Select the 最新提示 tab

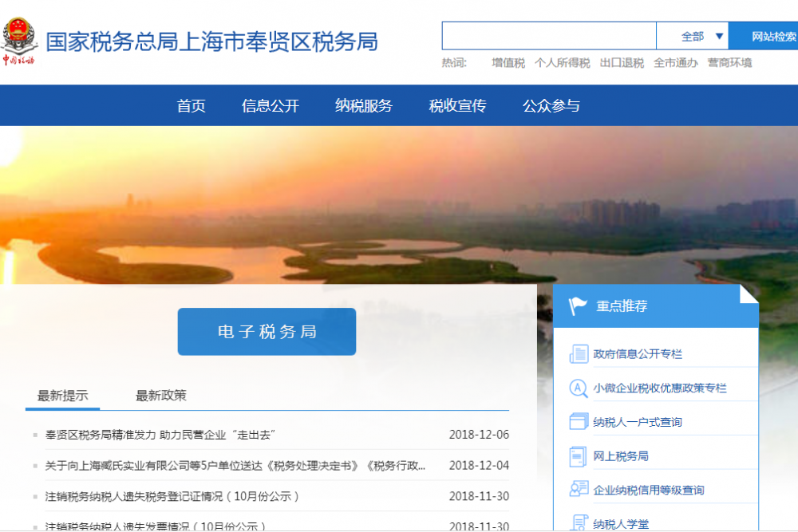(62, 395)
